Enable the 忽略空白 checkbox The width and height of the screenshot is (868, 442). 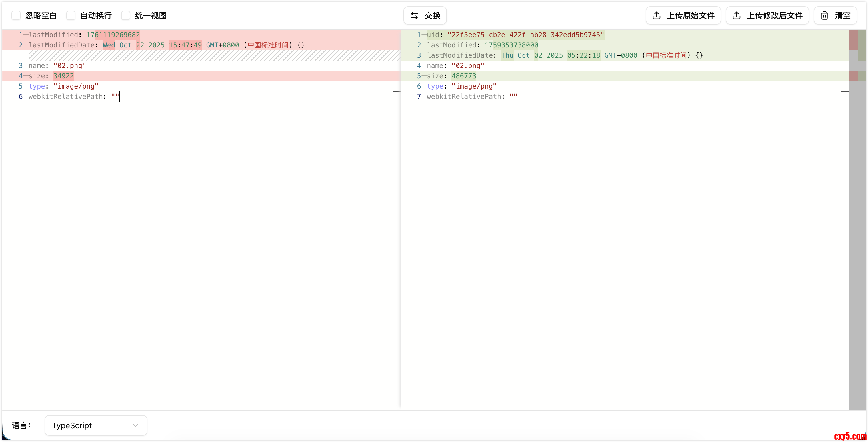[16, 15]
